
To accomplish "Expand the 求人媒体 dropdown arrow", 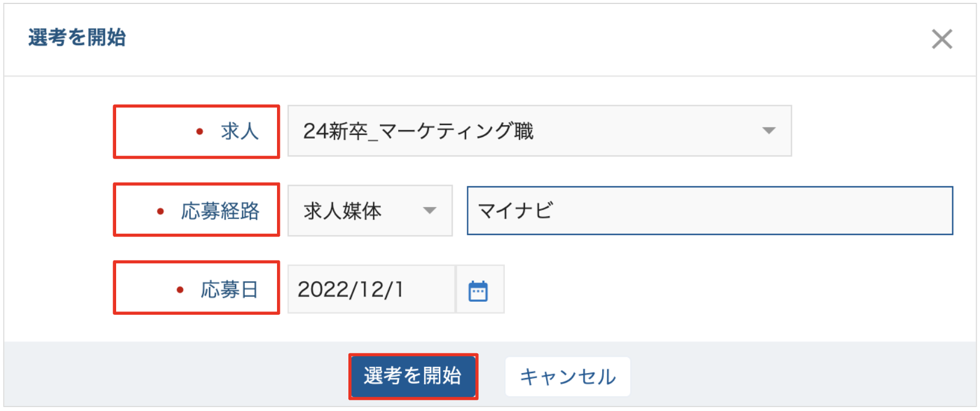I will 429,211.
